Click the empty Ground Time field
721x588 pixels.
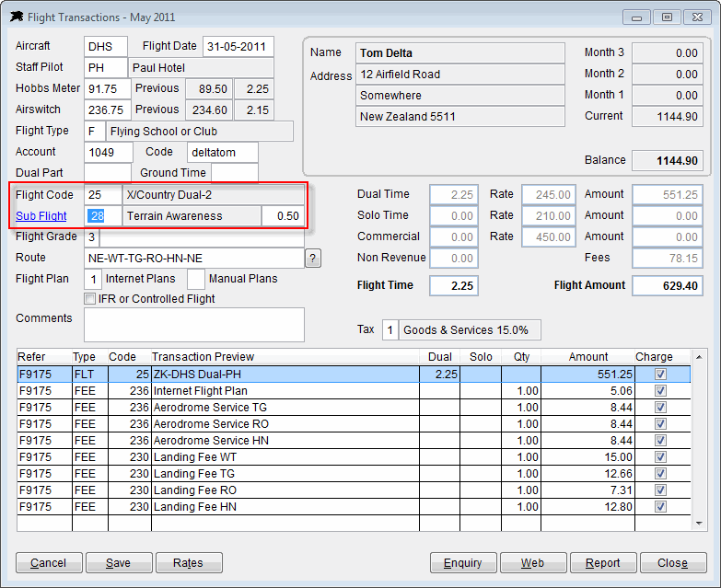(235, 173)
